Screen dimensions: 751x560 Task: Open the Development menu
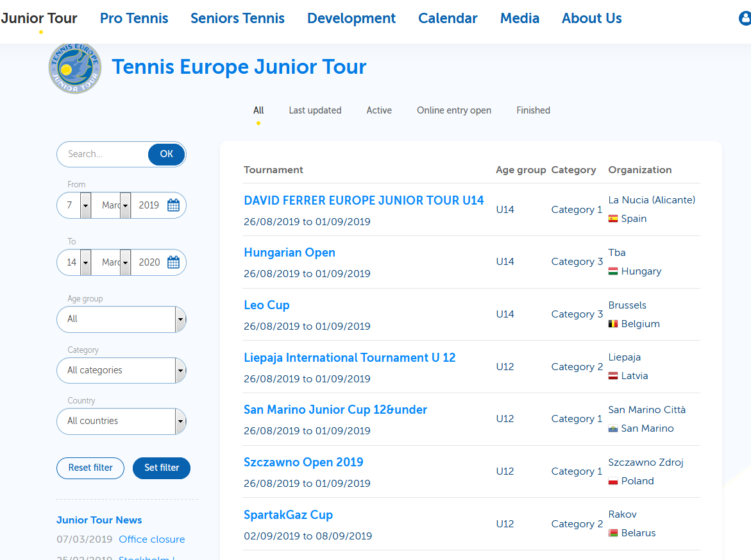point(351,18)
